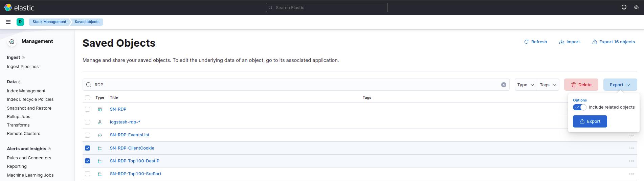Click the green D space avatar

(x=20, y=22)
